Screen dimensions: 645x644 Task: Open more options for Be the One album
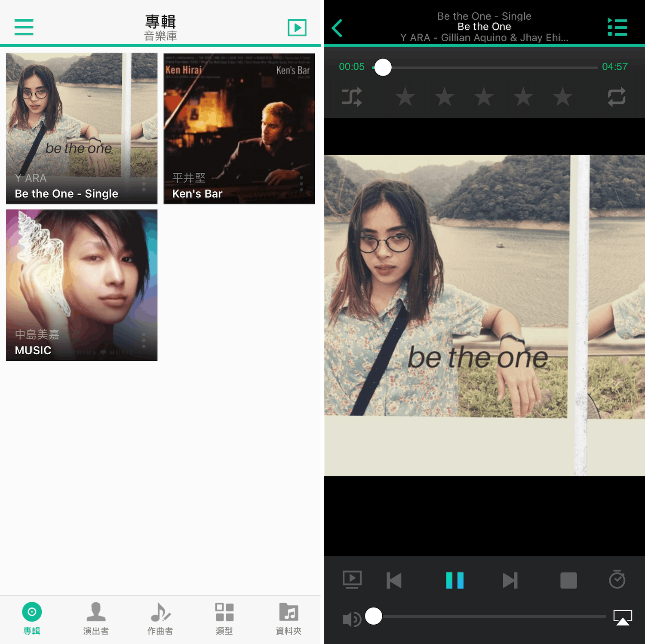point(144,184)
